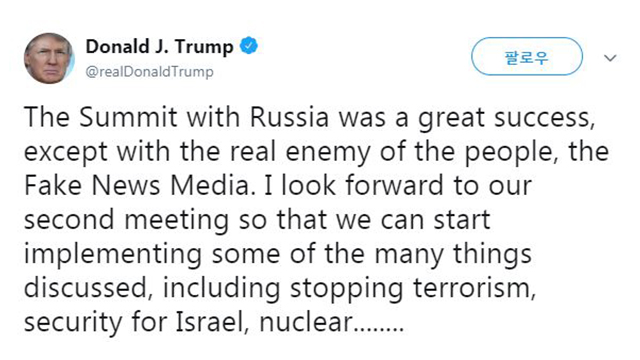The height and width of the screenshot is (360, 640).
Task: Click the words "many things"
Action: 453,255
